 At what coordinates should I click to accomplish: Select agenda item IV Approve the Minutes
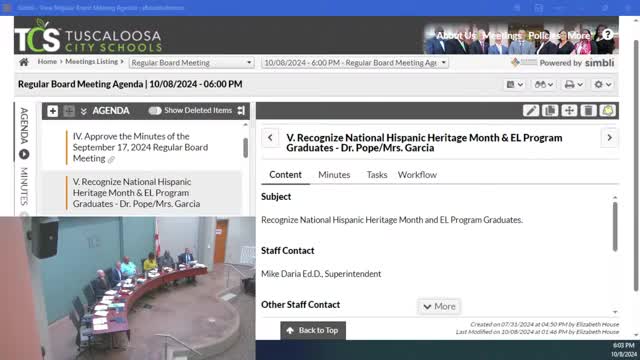[x=140, y=147]
